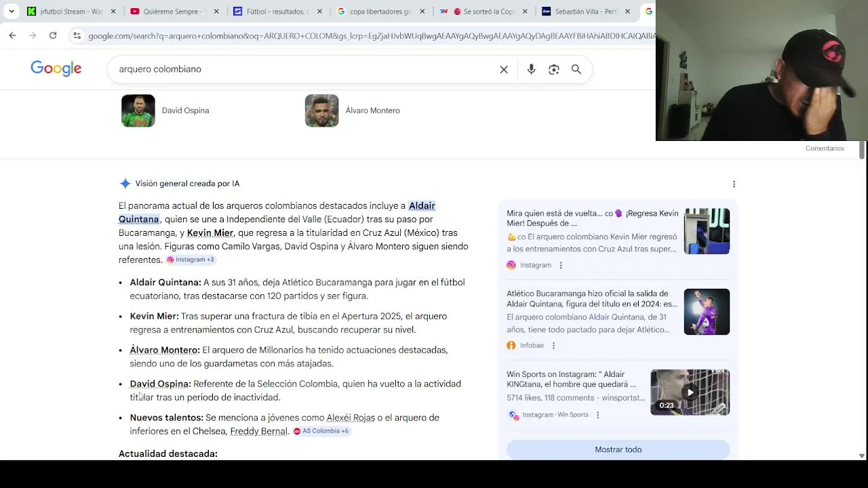The height and width of the screenshot is (488, 868).
Task: Reload the page with the refresh icon
Action: coord(53,35)
